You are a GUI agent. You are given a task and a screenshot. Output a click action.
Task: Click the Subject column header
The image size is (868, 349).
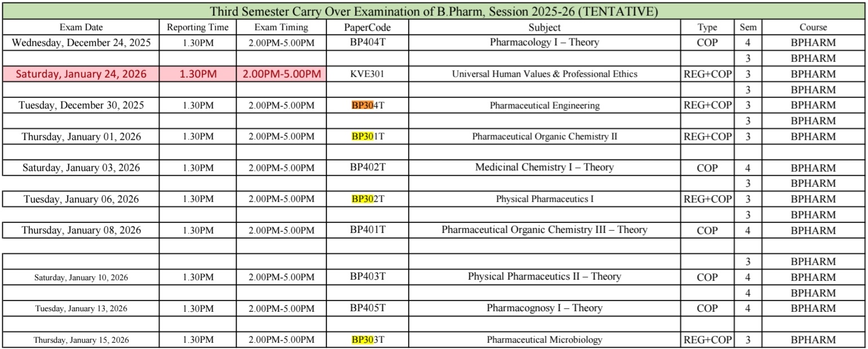(544, 27)
